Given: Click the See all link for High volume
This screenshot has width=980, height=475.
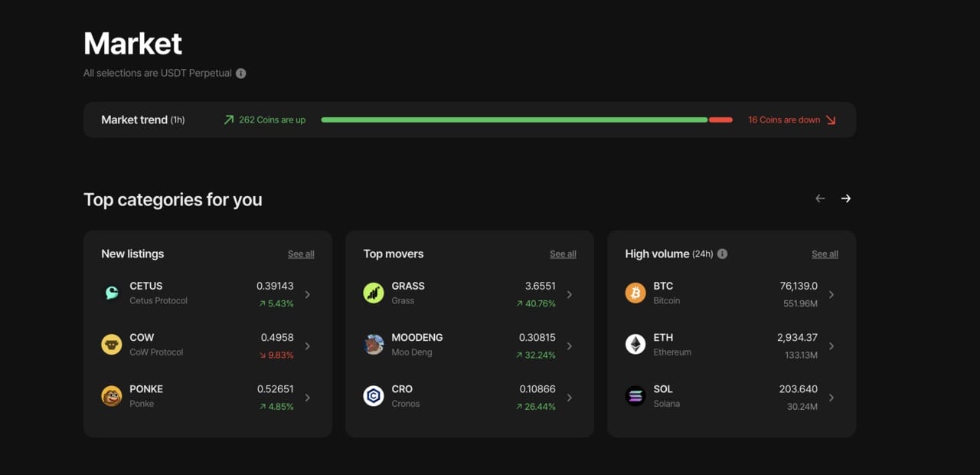Looking at the screenshot, I should [825, 254].
